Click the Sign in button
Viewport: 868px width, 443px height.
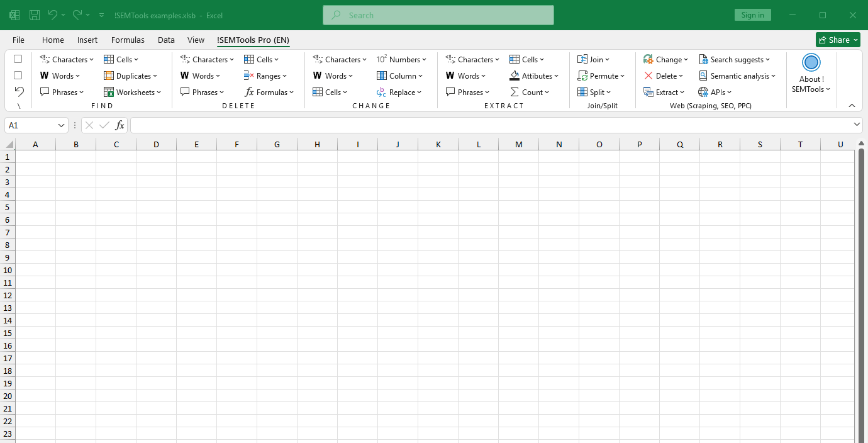pyautogui.click(x=753, y=14)
